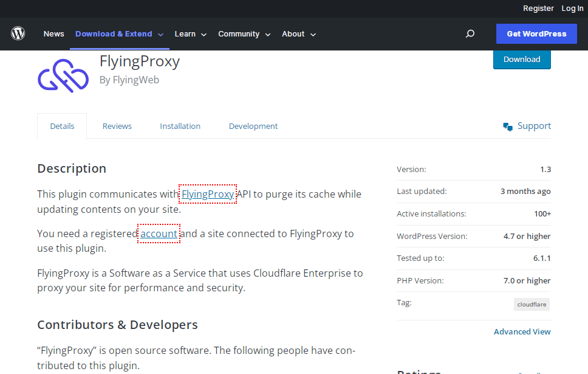Click the Get WordPress button
Image resolution: width=588 pixels, height=374 pixels.
(536, 34)
